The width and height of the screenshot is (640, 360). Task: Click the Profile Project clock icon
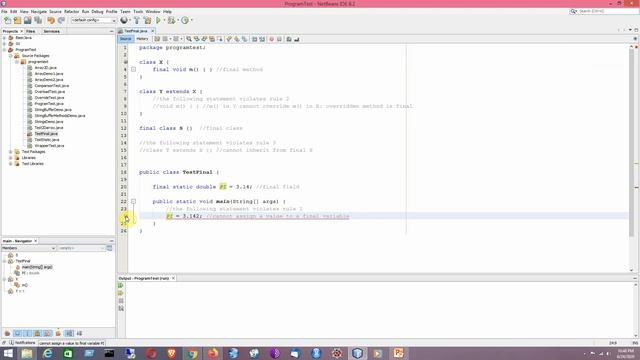coord(185,20)
